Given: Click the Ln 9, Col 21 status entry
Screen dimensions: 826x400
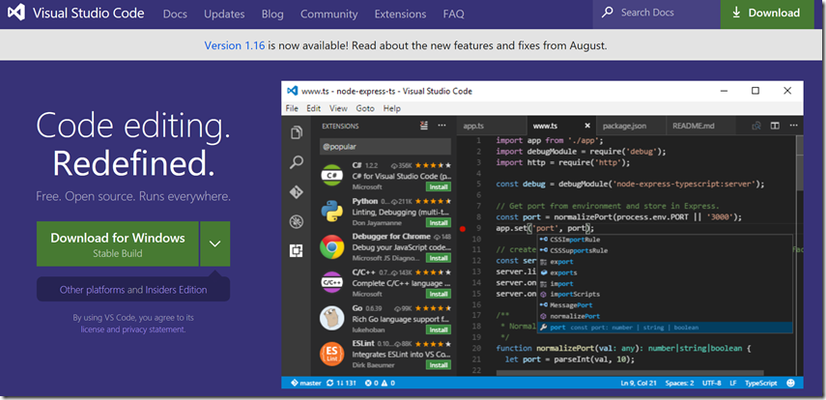Looking at the screenshot, I should [638, 383].
